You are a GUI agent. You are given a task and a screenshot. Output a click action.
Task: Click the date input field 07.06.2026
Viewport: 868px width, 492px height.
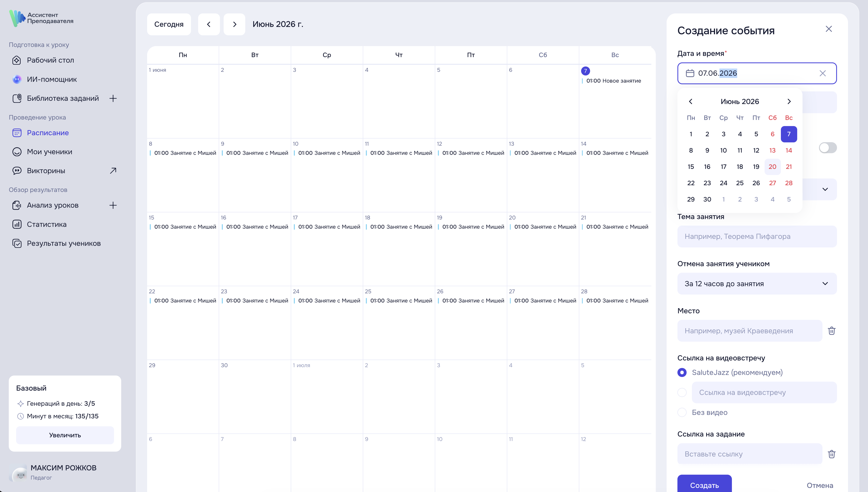757,73
